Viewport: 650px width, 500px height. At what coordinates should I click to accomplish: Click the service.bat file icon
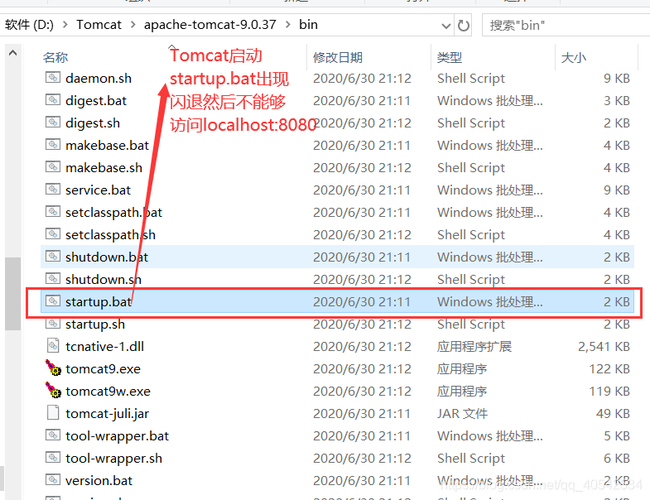53,189
